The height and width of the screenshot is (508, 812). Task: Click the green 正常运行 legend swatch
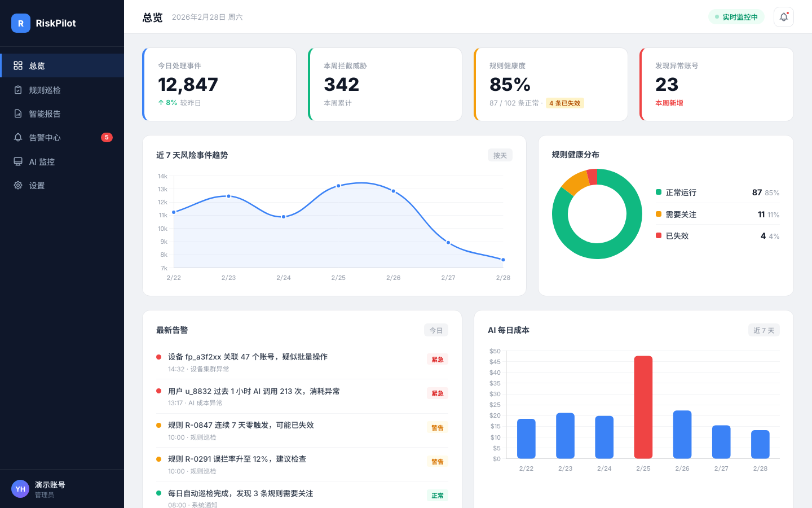click(x=659, y=192)
